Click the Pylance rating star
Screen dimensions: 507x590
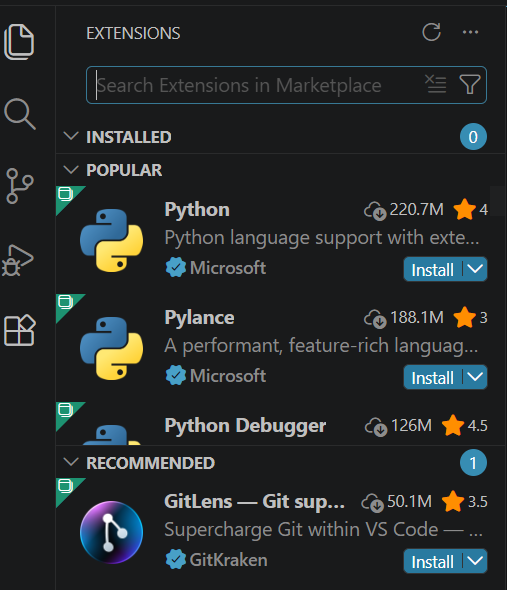(x=464, y=318)
